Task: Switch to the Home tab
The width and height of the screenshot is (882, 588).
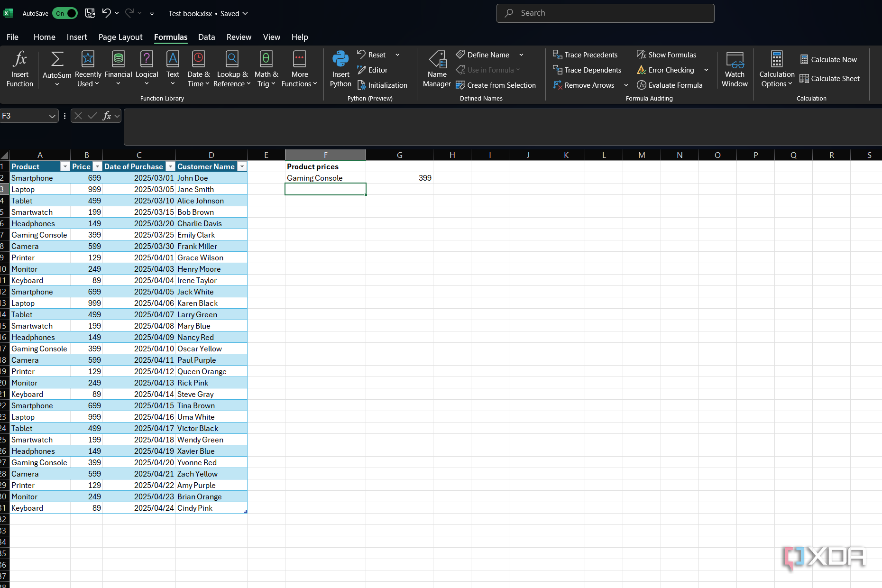Action: tap(44, 37)
